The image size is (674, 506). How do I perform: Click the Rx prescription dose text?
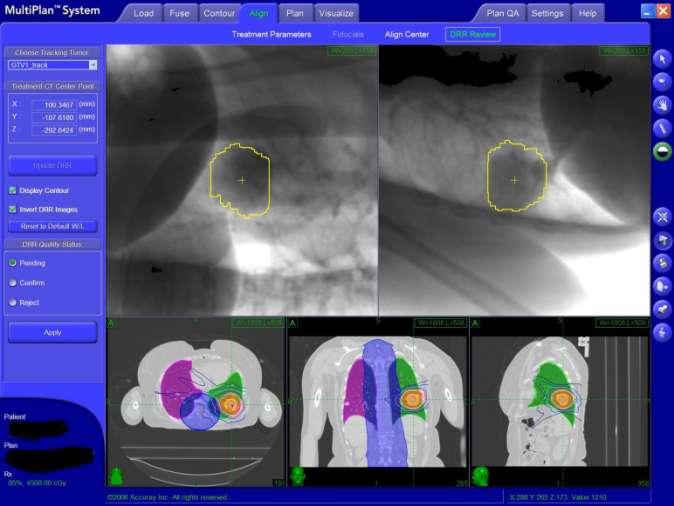tap(37, 483)
